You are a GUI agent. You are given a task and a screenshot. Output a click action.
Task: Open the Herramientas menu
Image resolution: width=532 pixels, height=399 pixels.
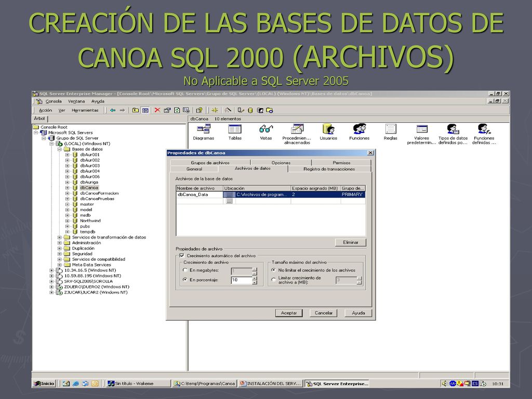tap(85, 110)
